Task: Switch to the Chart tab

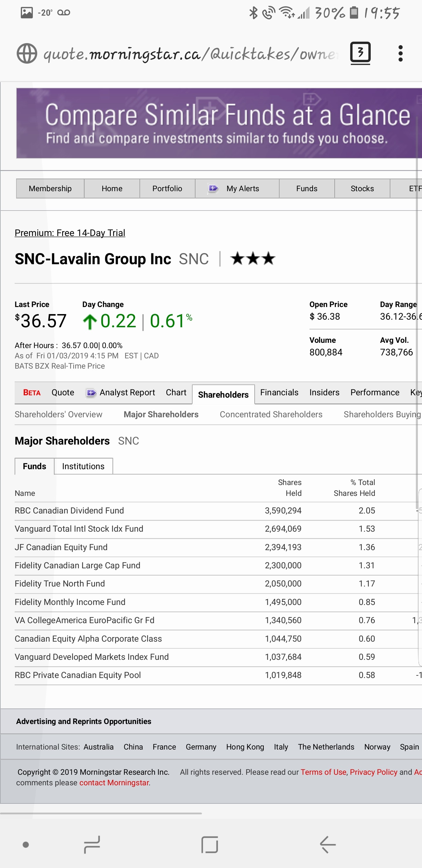Action: [x=176, y=393]
